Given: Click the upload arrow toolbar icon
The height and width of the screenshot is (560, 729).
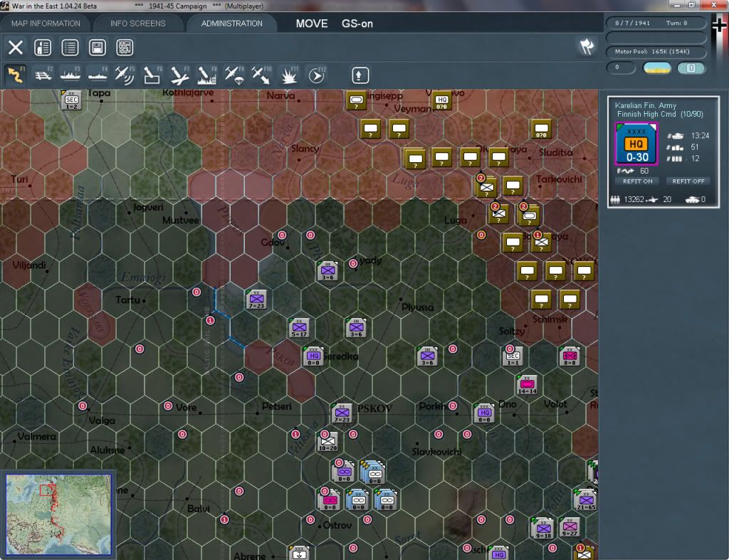Looking at the screenshot, I should (x=360, y=75).
